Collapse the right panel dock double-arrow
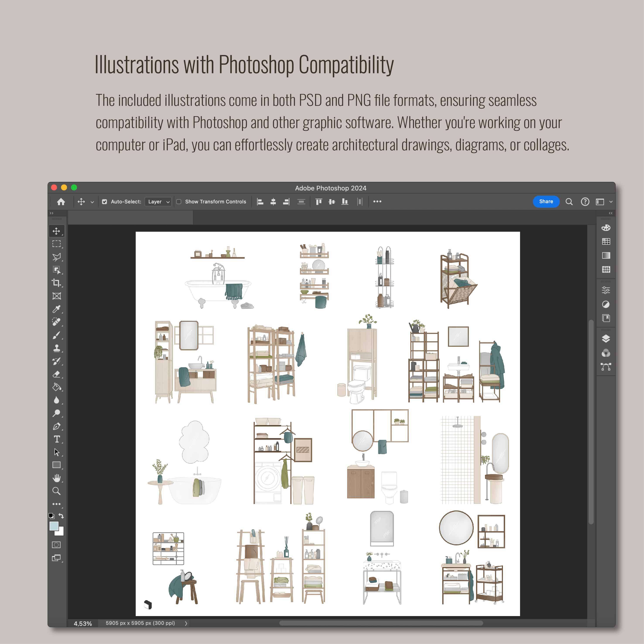Image resolution: width=644 pixels, height=644 pixels. (611, 213)
